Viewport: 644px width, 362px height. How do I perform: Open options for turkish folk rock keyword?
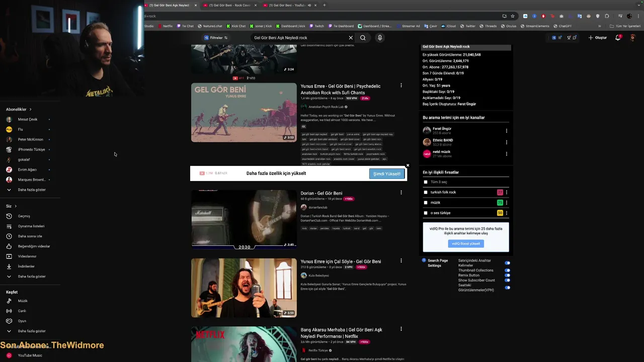click(506, 193)
